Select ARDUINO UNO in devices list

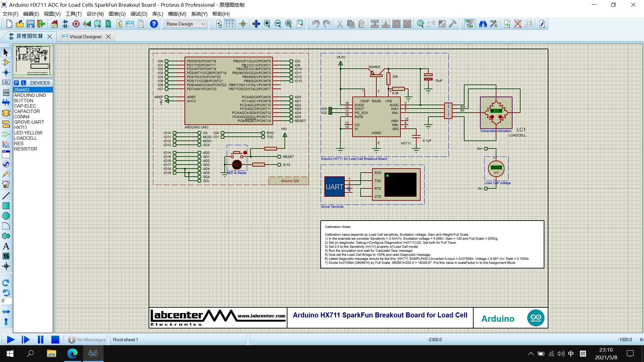33,95
